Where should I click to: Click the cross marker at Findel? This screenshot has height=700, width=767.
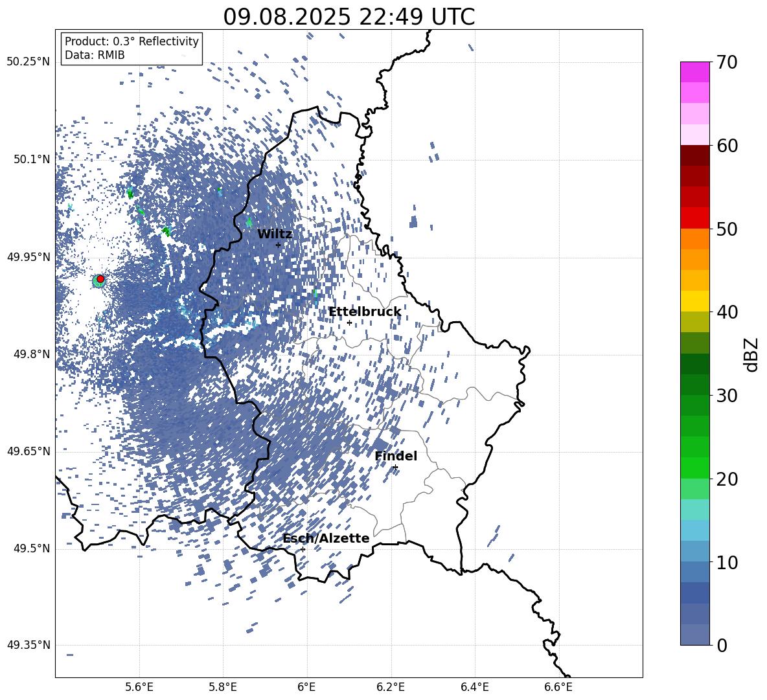coord(395,468)
